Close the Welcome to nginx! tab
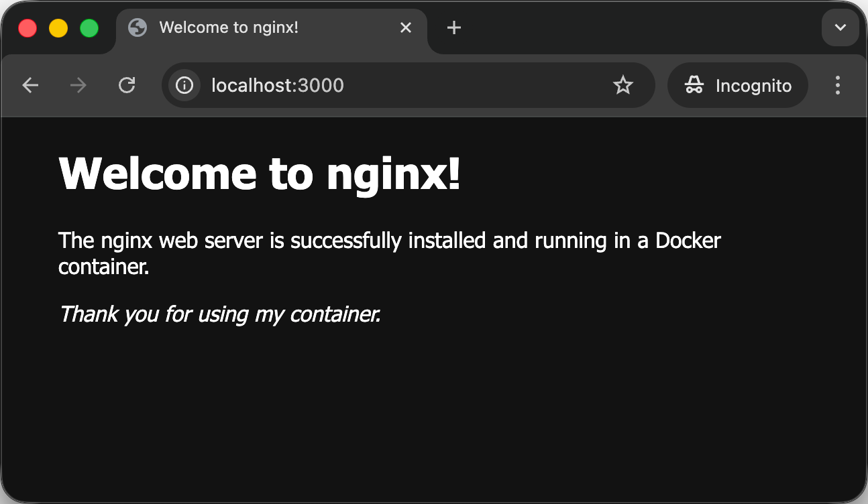The width and height of the screenshot is (868, 504). pos(406,27)
